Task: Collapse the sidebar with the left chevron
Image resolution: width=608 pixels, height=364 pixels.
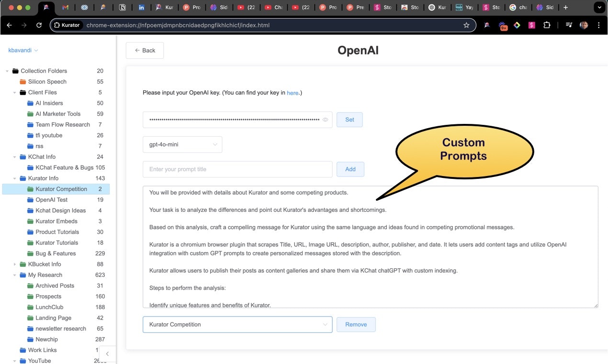Action: [x=107, y=354]
